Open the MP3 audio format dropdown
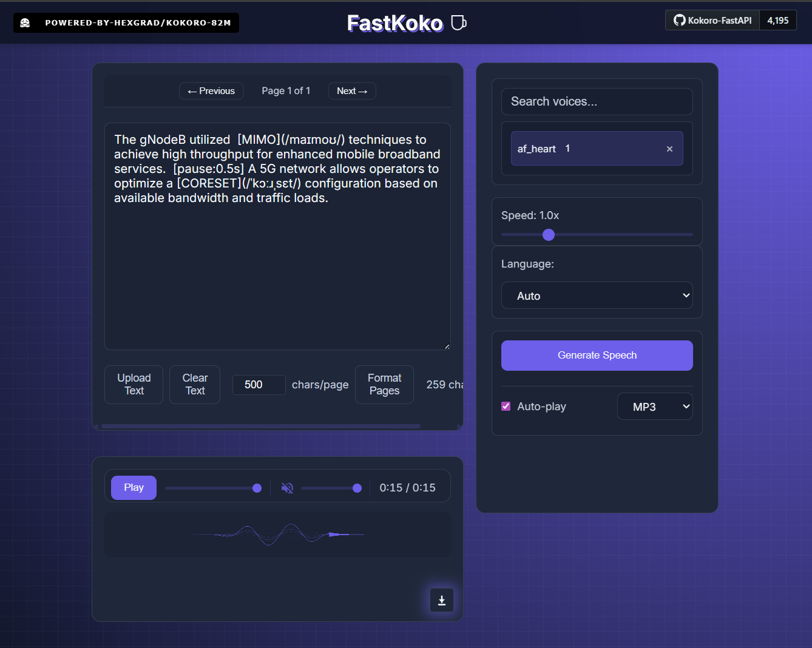Image resolution: width=812 pixels, height=648 pixels. (x=655, y=406)
